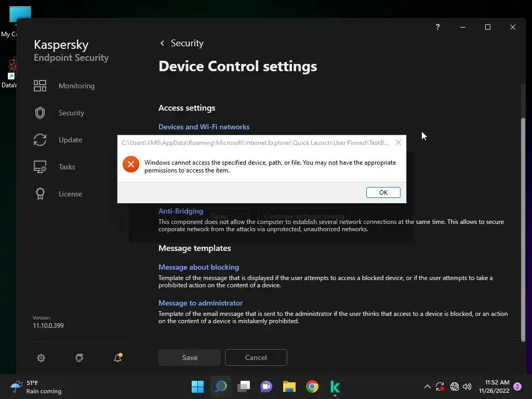Launch Google Chrome from taskbar

312,387
